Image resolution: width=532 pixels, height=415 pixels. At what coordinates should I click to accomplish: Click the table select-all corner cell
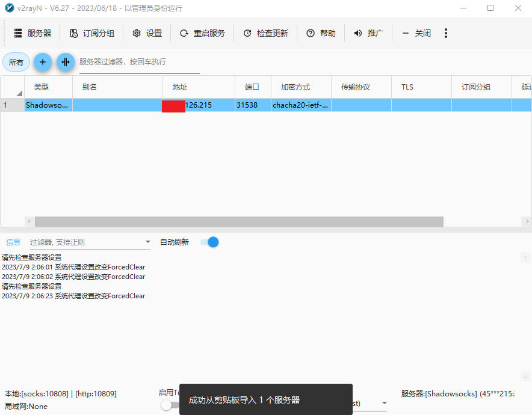(12, 87)
